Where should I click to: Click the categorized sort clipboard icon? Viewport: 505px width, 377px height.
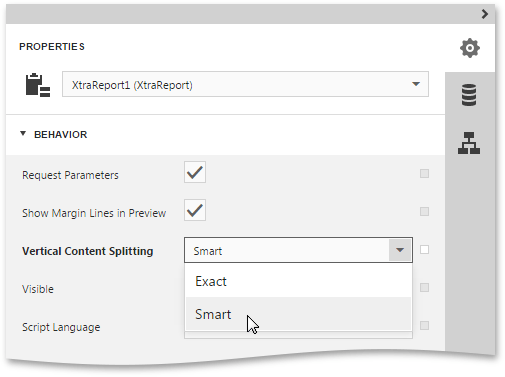pos(38,85)
